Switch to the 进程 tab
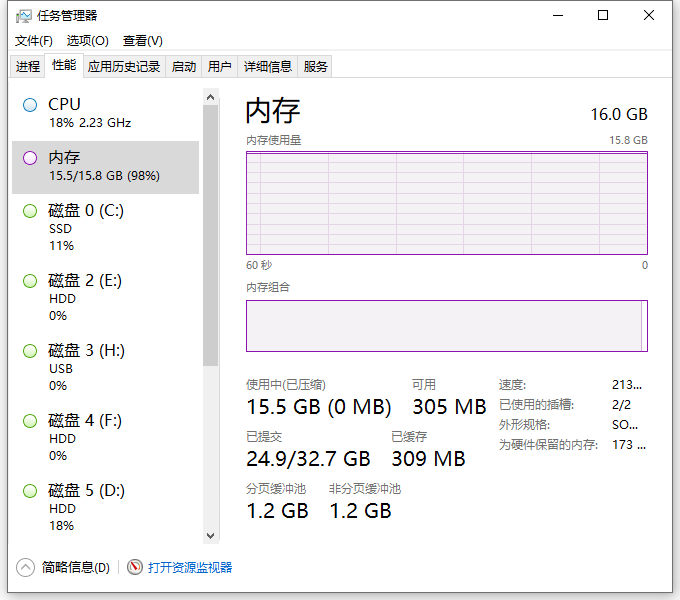The width and height of the screenshot is (680, 600). (28, 67)
